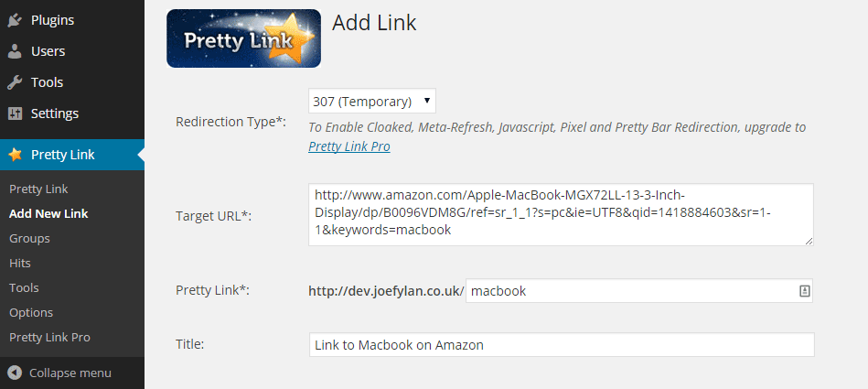The width and height of the screenshot is (868, 389).
Task: Click the Users person icon
Action: point(15,51)
